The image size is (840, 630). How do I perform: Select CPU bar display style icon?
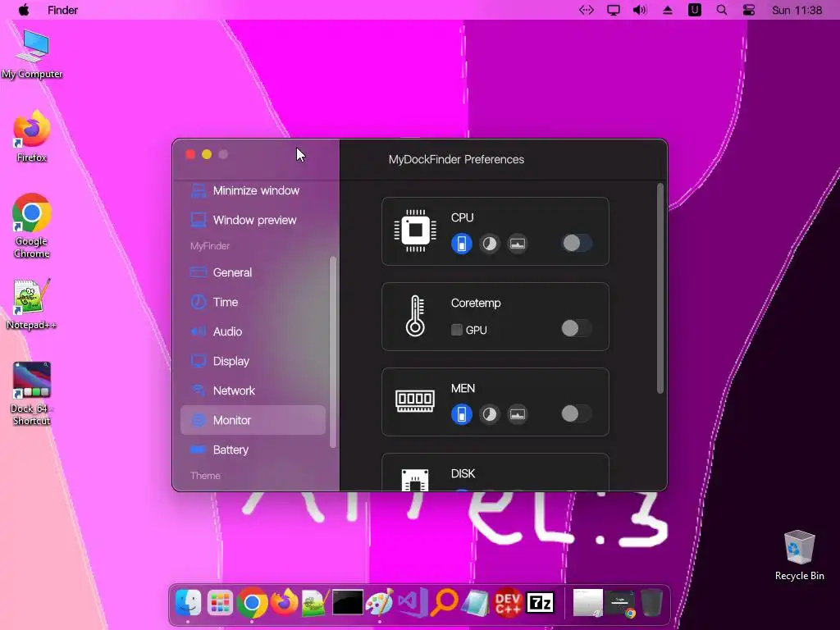click(461, 244)
